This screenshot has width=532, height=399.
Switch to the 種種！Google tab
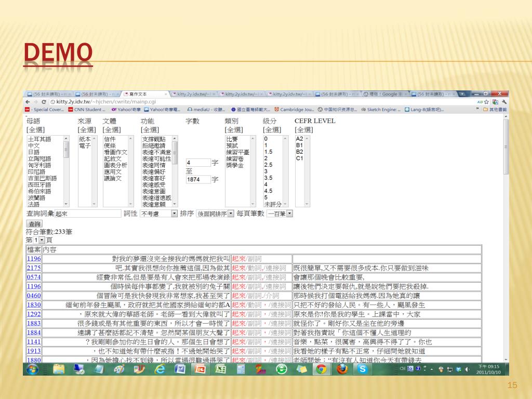click(x=385, y=94)
